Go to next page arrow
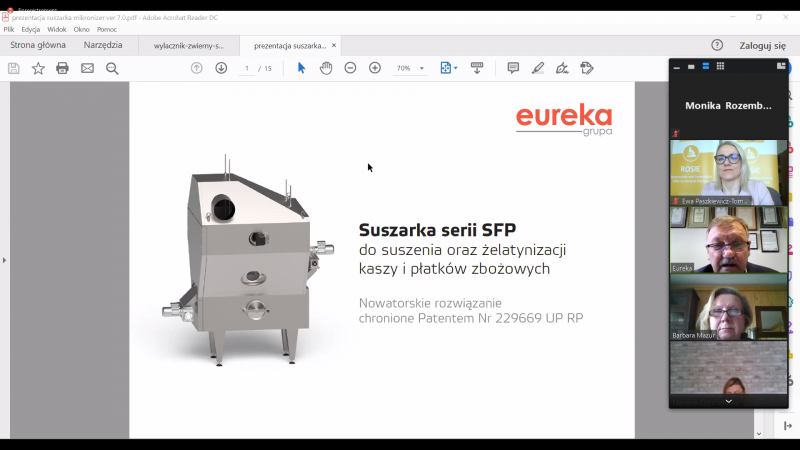The height and width of the screenshot is (450, 800). click(x=221, y=68)
